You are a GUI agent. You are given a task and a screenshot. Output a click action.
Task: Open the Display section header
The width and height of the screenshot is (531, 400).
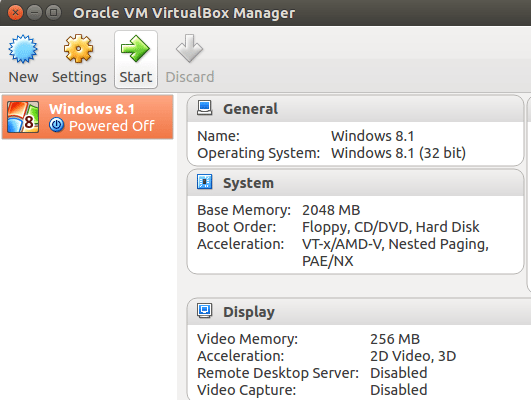(x=359, y=312)
